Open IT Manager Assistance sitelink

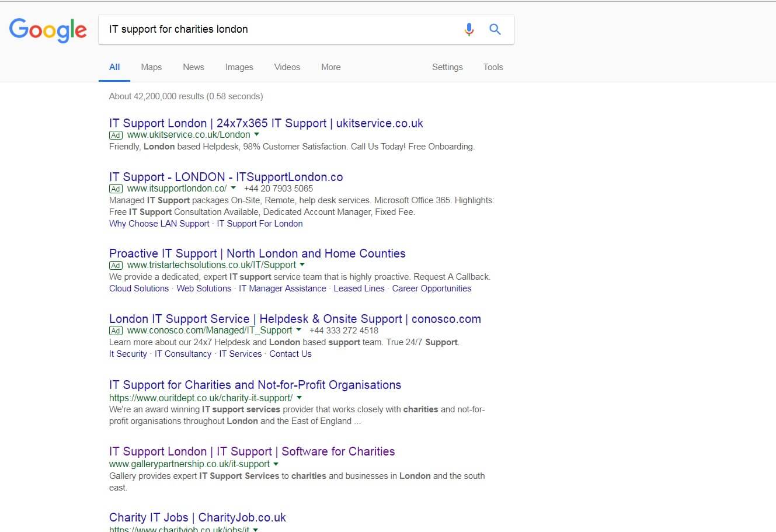point(283,288)
